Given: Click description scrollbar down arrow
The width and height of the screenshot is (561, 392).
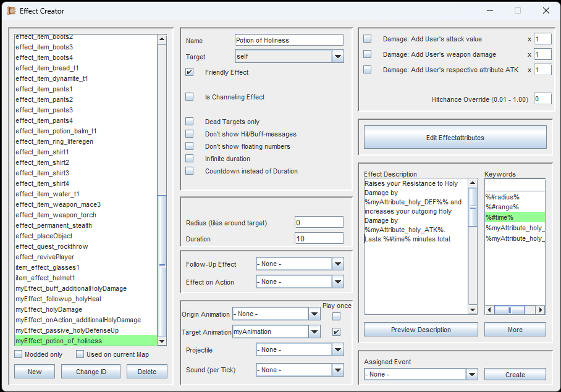Looking at the screenshot, I should tap(473, 310).
